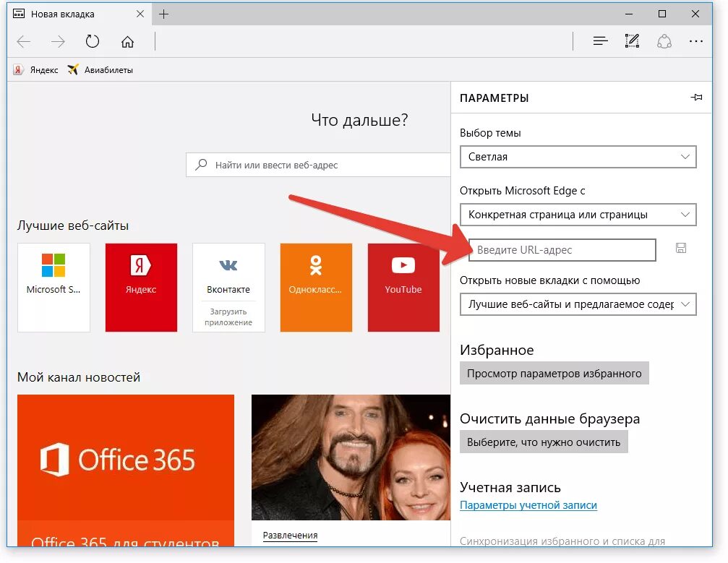Open the Hub icon in the toolbar
Image resolution: width=728 pixels, height=563 pixels.
point(600,41)
